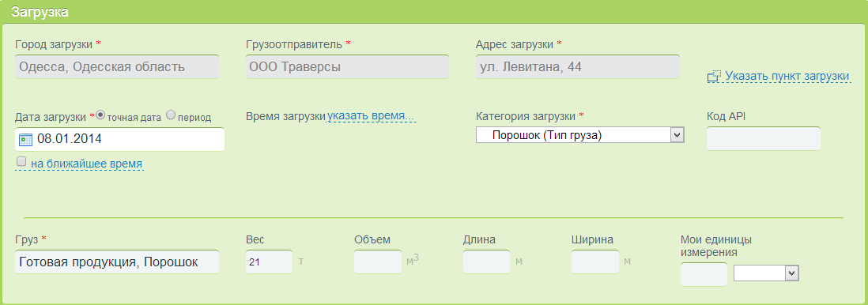The image size is (868, 305).
Task: Click the "Вес" weight field
Action: tap(270, 262)
